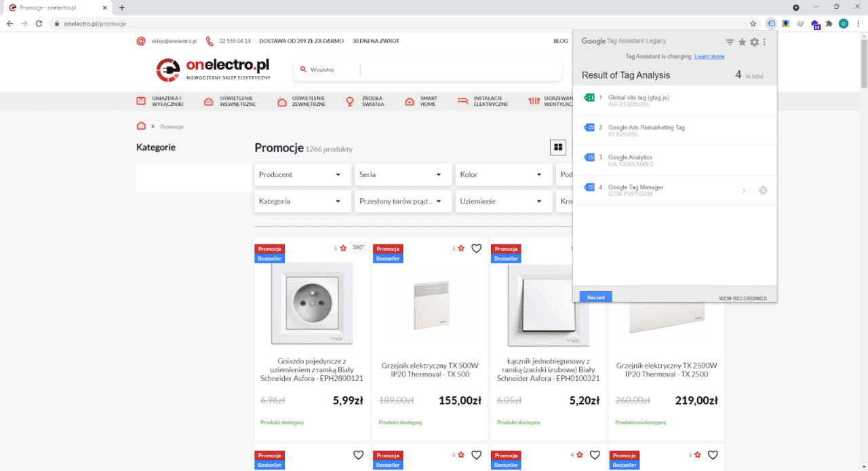Open Tag Assistant settings gear

(x=754, y=42)
